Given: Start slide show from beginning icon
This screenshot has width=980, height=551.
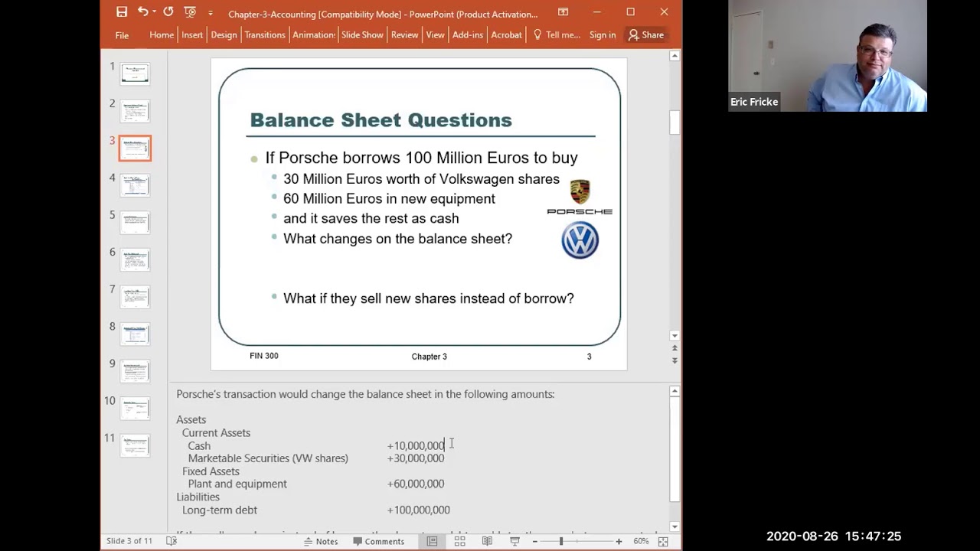Looking at the screenshot, I should coord(190,12).
